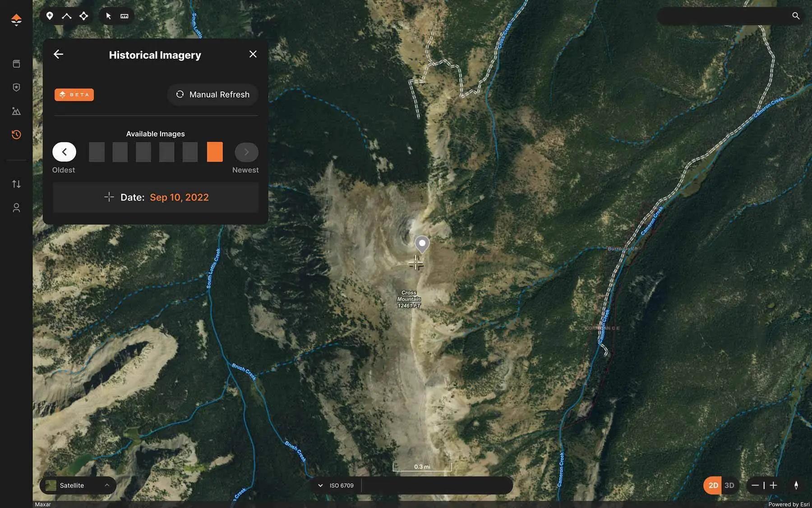Open the Historical Imagery clock icon
This screenshot has height=508, width=812.
16,135
